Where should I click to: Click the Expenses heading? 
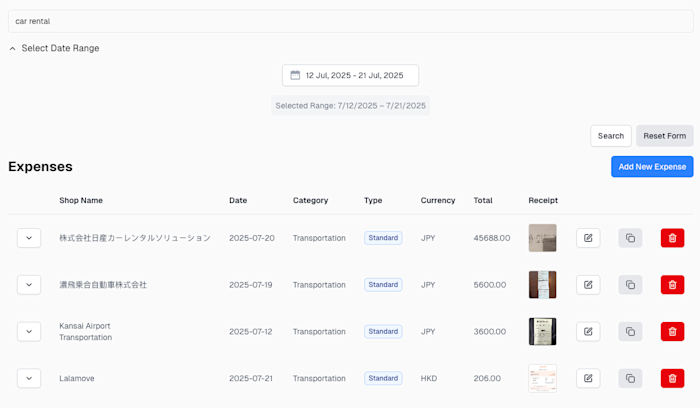tap(40, 167)
